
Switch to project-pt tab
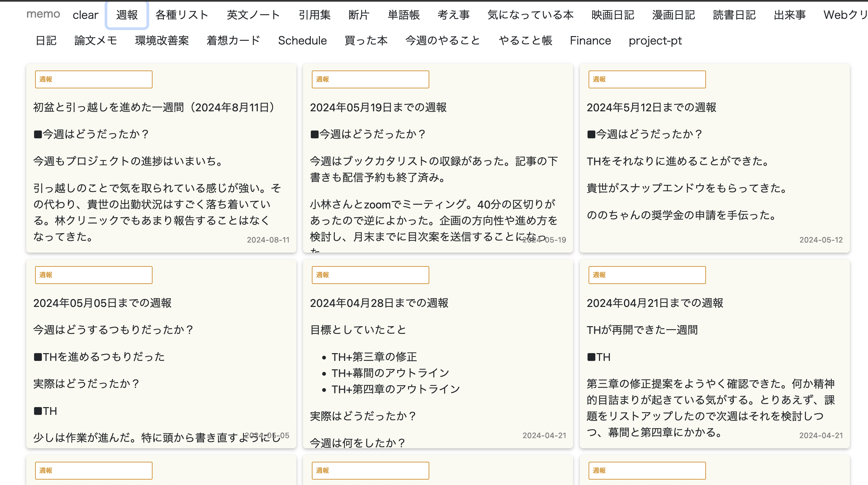[x=655, y=40]
